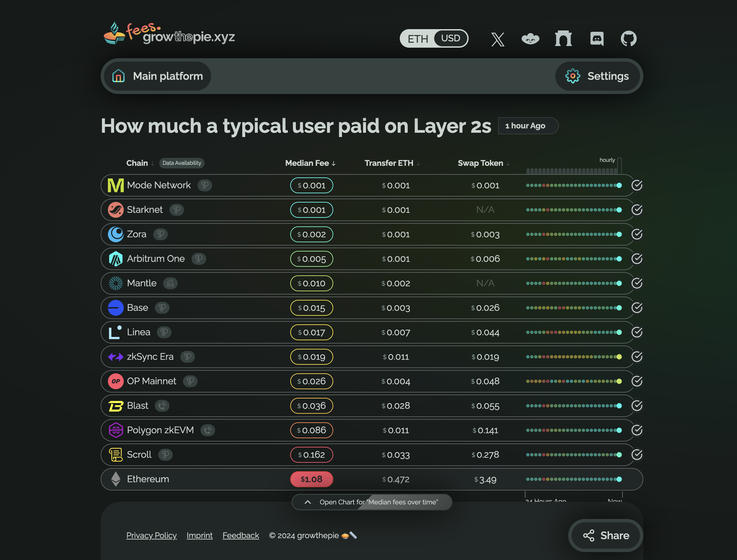Click the latest hourly dot in the Ethereum row

tap(619, 479)
